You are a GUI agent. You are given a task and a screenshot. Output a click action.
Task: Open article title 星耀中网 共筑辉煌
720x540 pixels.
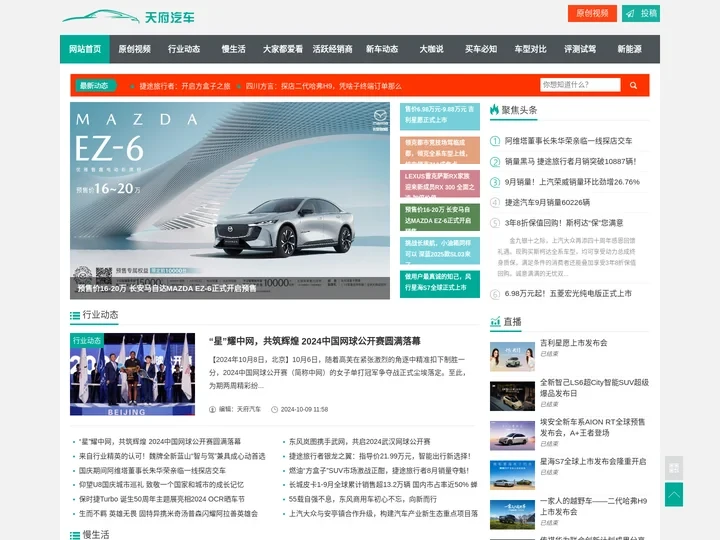315,341
